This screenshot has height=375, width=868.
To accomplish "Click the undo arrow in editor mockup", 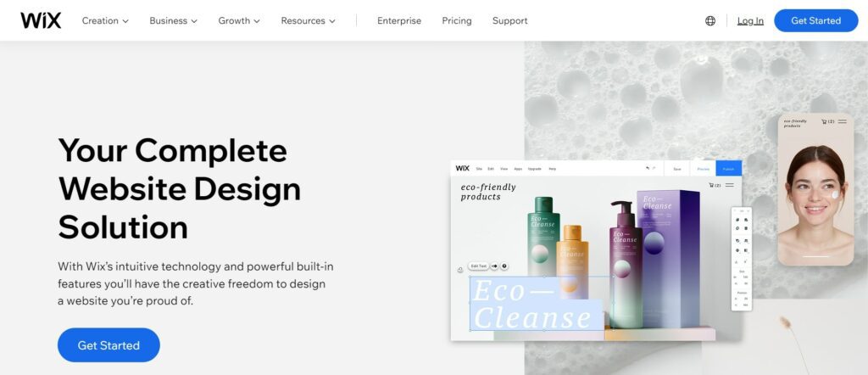I will pyautogui.click(x=648, y=168).
